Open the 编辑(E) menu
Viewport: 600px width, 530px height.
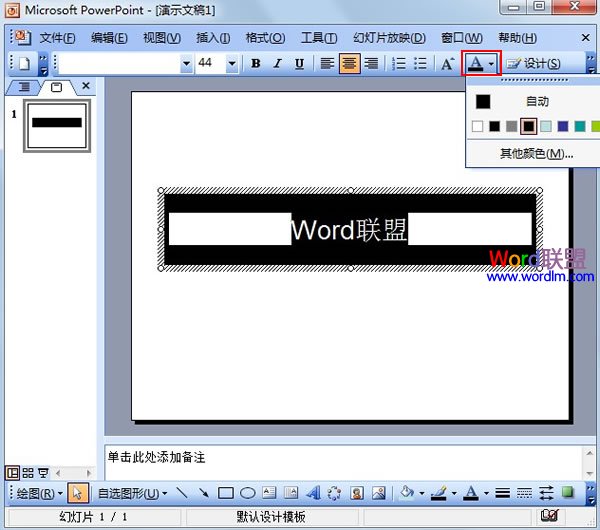[x=109, y=38]
